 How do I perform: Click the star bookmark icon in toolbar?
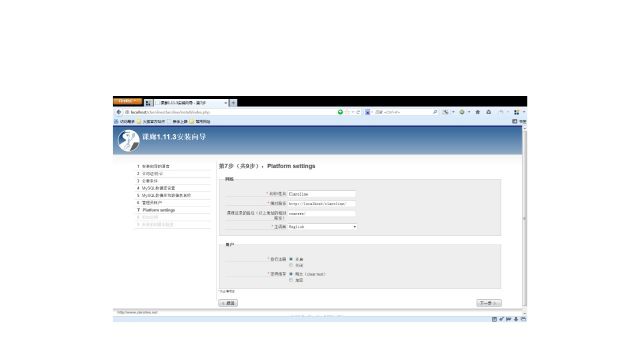pyautogui.click(x=478, y=112)
